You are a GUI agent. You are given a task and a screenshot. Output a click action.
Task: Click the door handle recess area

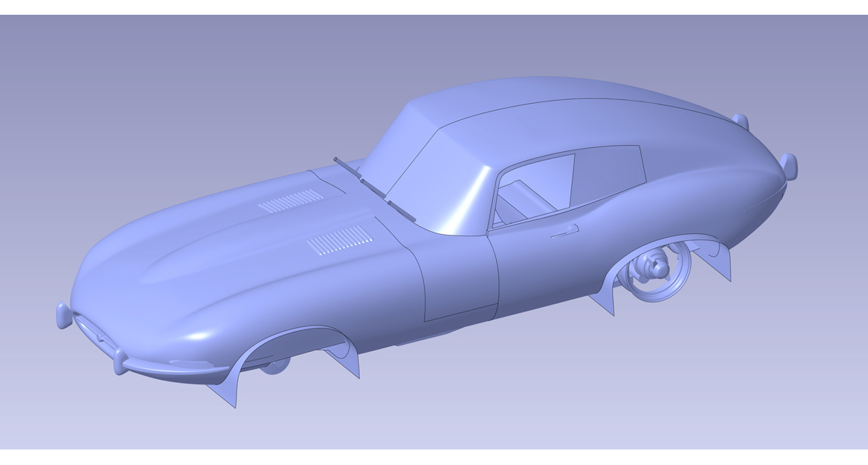click(x=563, y=230)
